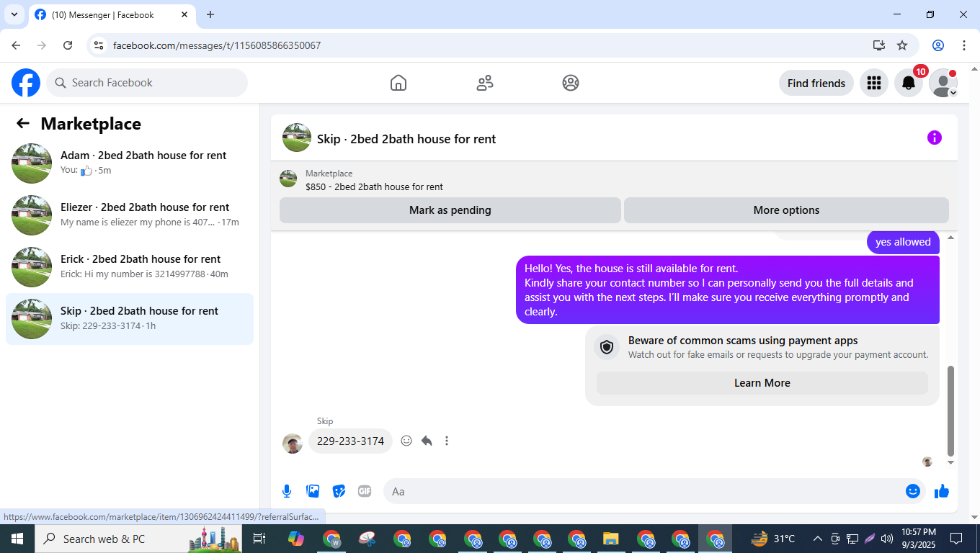This screenshot has width=980, height=553.
Task: Go back in the browser
Action: point(16,45)
